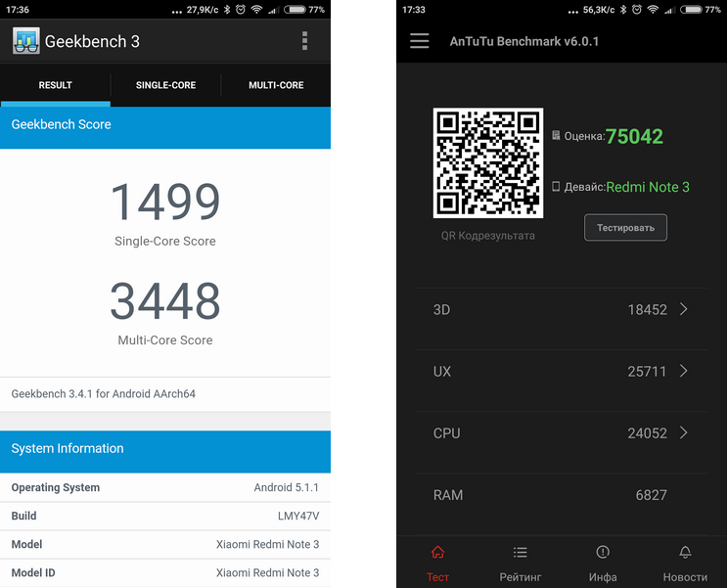Expand the 3D score details chevron

[x=683, y=309]
